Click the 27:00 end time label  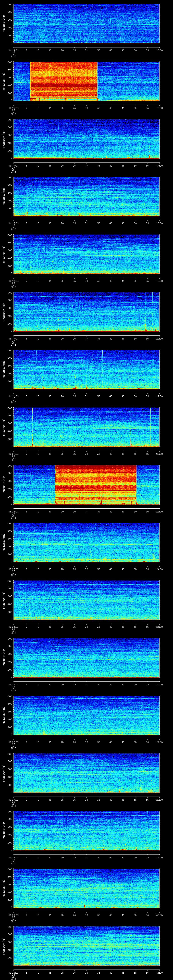pos(159,742)
